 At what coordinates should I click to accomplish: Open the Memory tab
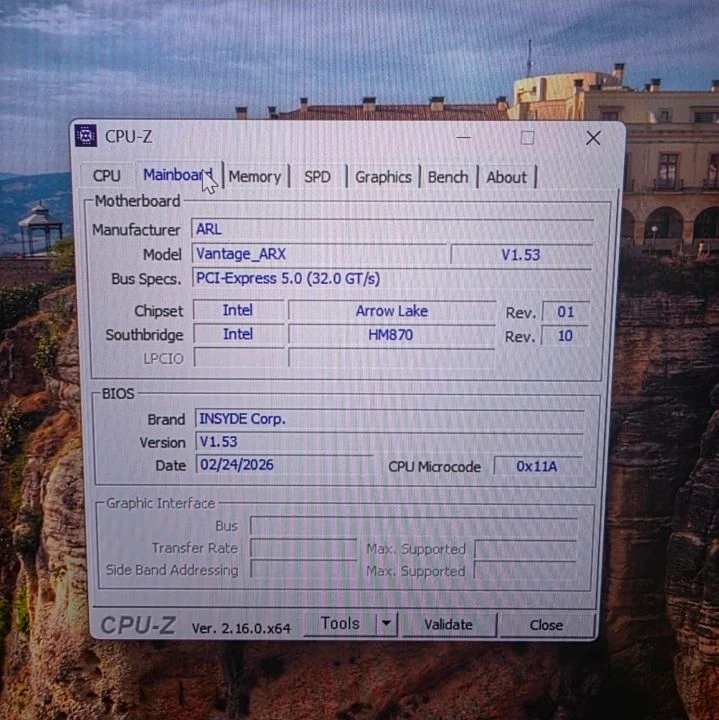click(x=255, y=177)
